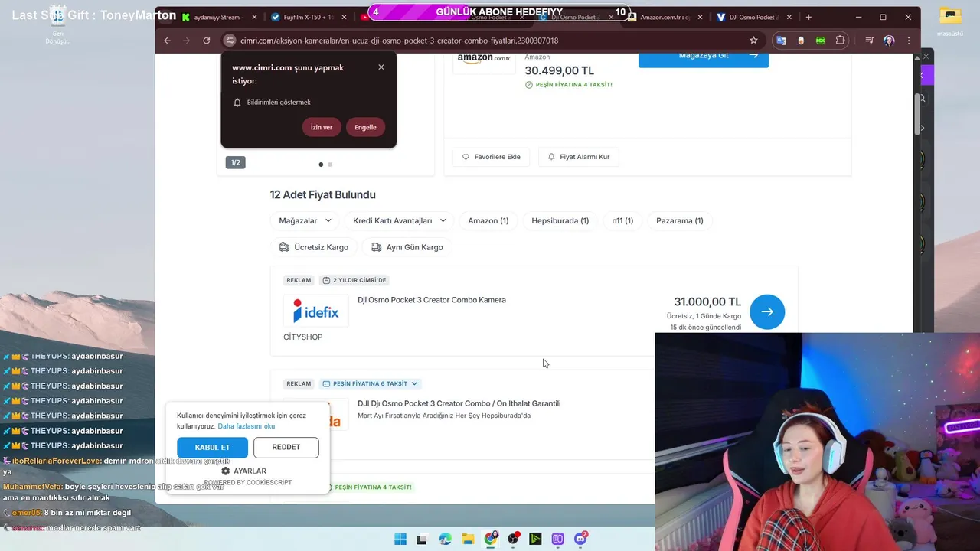Toggle the Hepsiburada (1) filter chip

point(560,220)
